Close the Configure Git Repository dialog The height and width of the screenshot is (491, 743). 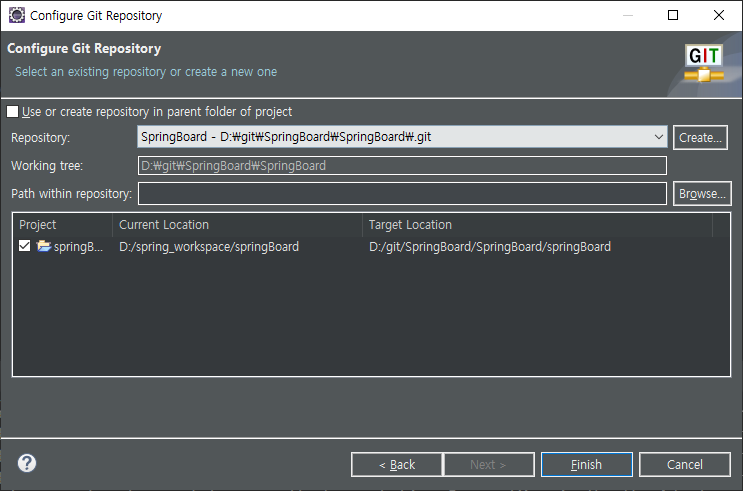coord(719,15)
